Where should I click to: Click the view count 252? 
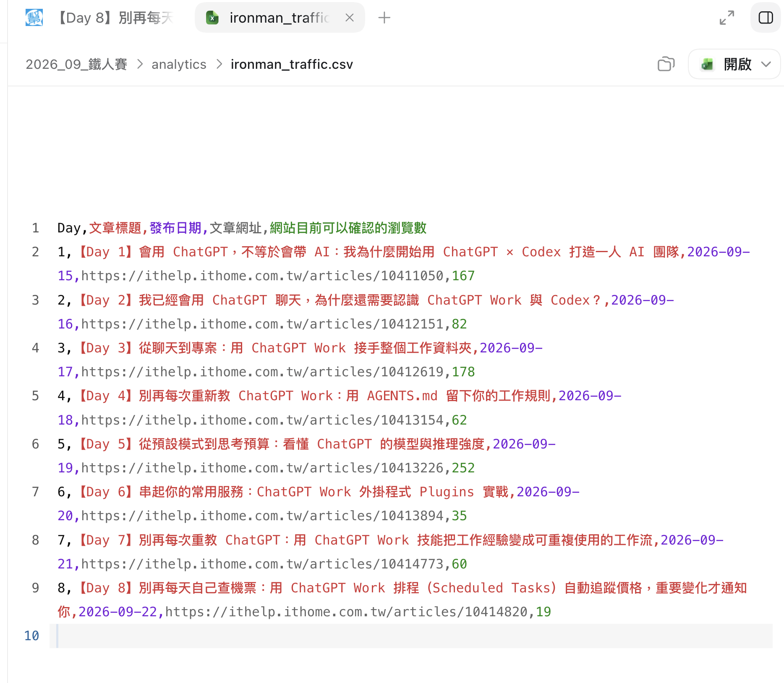[x=463, y=468]
